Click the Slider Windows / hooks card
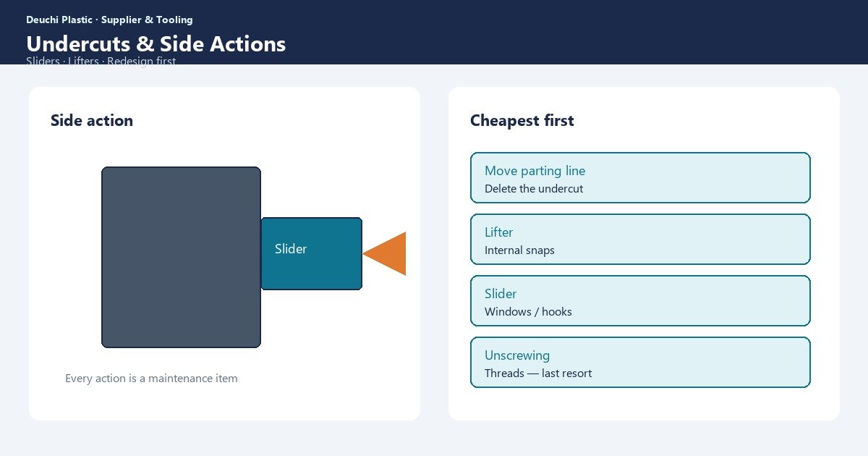This screenshot has width=868, height=456. click(x=640, y=300)
